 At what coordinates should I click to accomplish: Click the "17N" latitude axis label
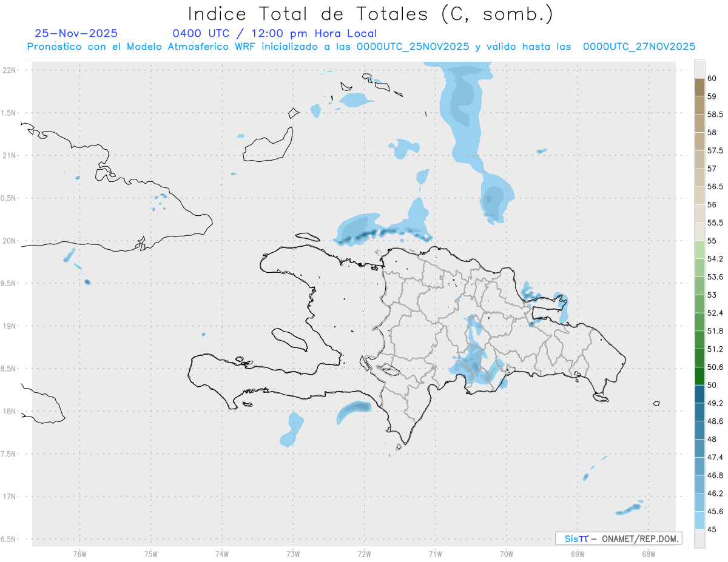tap(10, 496)
